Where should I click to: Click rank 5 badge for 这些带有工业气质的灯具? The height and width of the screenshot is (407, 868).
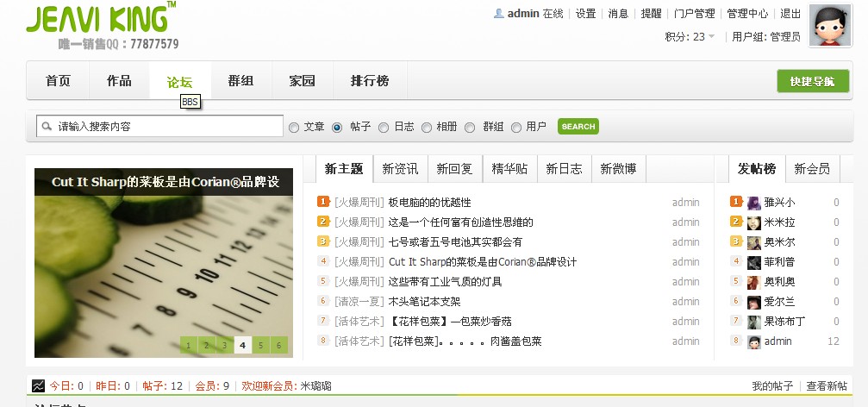point(323,281)
